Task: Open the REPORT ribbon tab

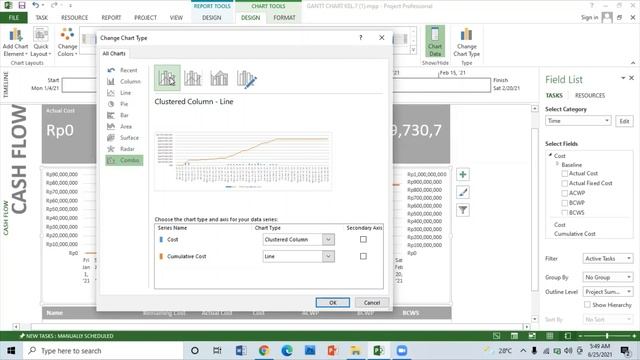Action: point(111,18)
